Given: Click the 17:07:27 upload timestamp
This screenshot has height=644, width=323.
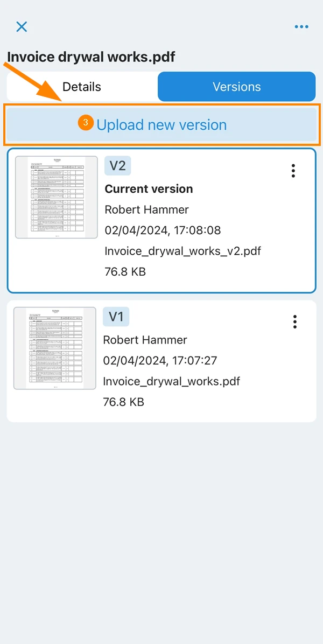Looking at the screenshot, I should 194,361.
